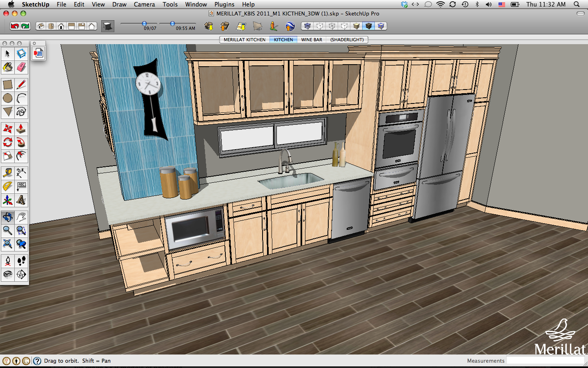Open the MERILLAT KITCHEN scene tab
This screenshot has height=368, width=588.
click(244, 40)
